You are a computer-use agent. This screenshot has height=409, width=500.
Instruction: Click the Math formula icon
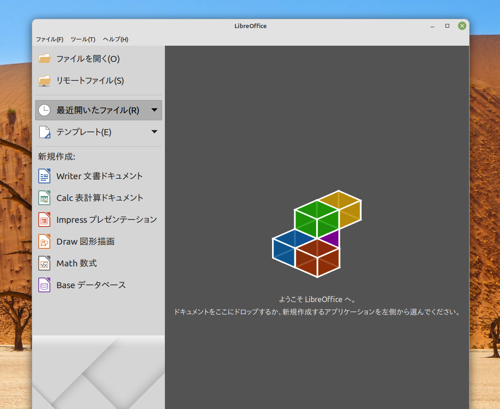tap(44, 263)
